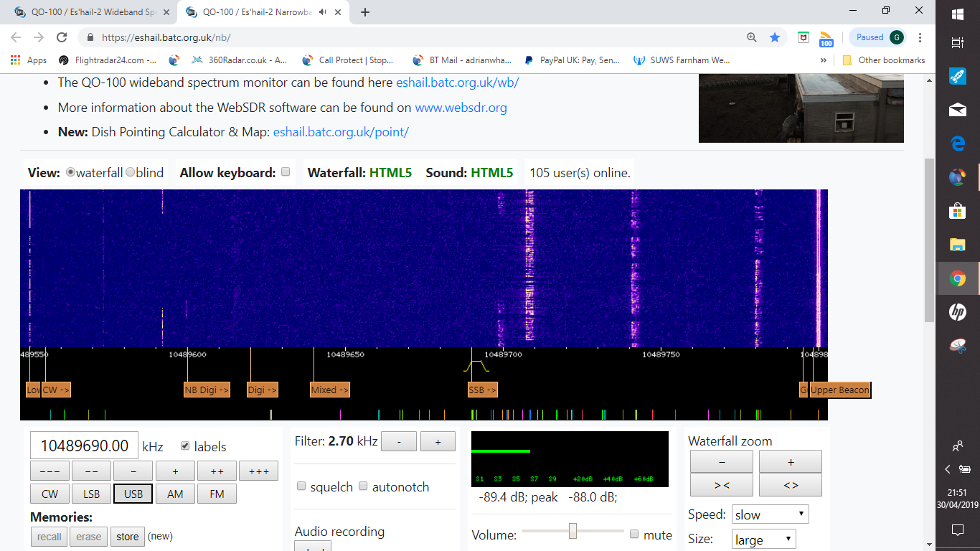Open the Other bookmarks folder
The width and height of the screenshot is (980, 551).
(884, 60)
